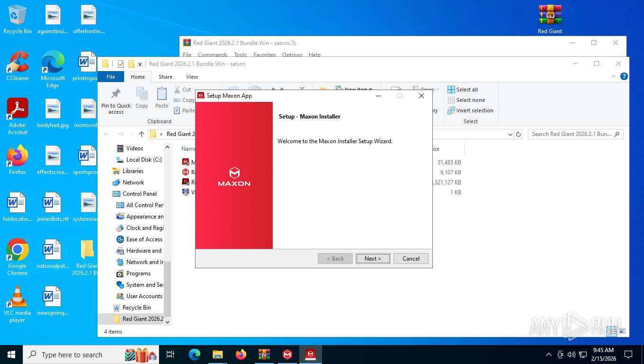The width and height of the screenshot is (644, 364).
Task: Cancel the Maxon Installer setup
Action: click(411, 258)
